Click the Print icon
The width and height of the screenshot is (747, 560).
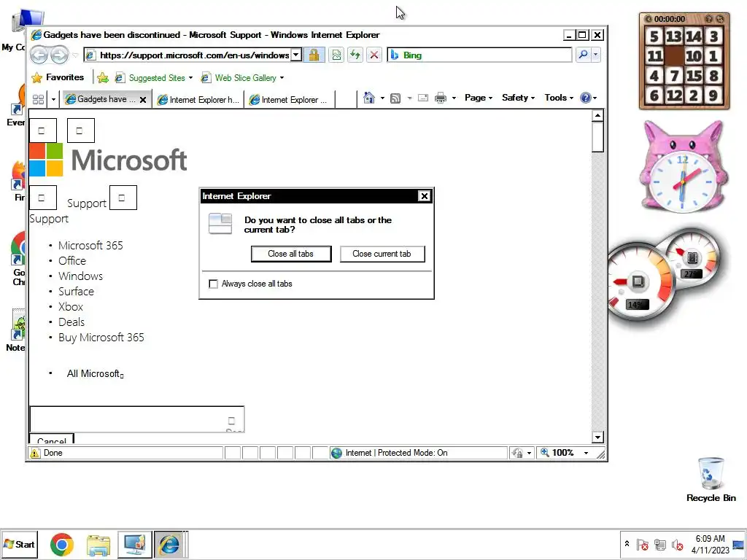tap(441, 98)
